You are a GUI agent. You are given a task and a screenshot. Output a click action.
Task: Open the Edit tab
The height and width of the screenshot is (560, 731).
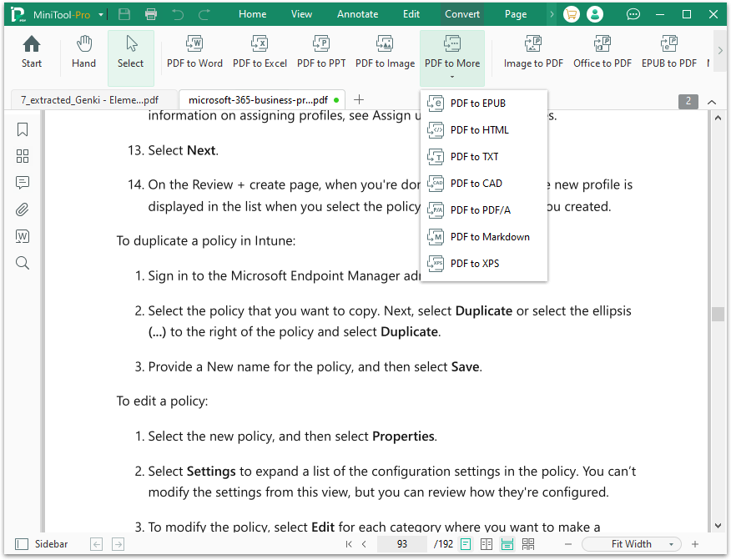coord(411,14)
